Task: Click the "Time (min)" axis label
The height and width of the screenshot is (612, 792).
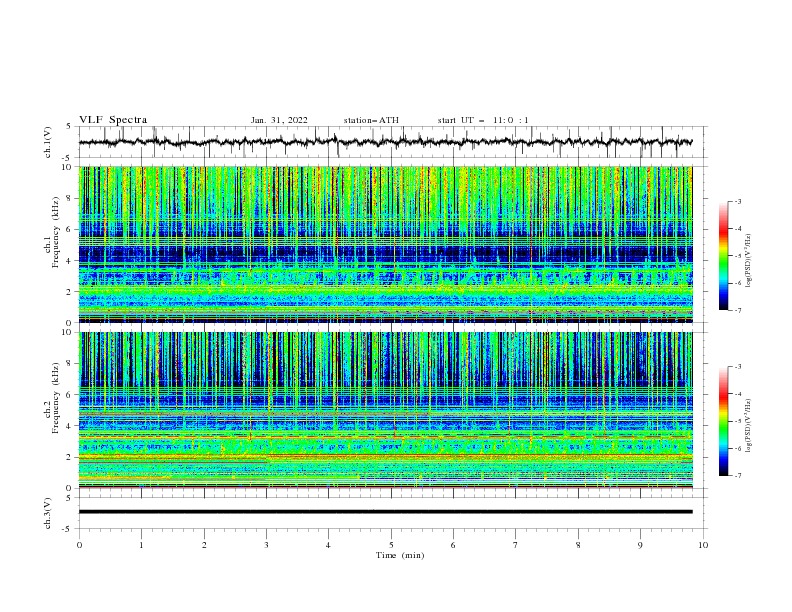Action: (400, 555)
